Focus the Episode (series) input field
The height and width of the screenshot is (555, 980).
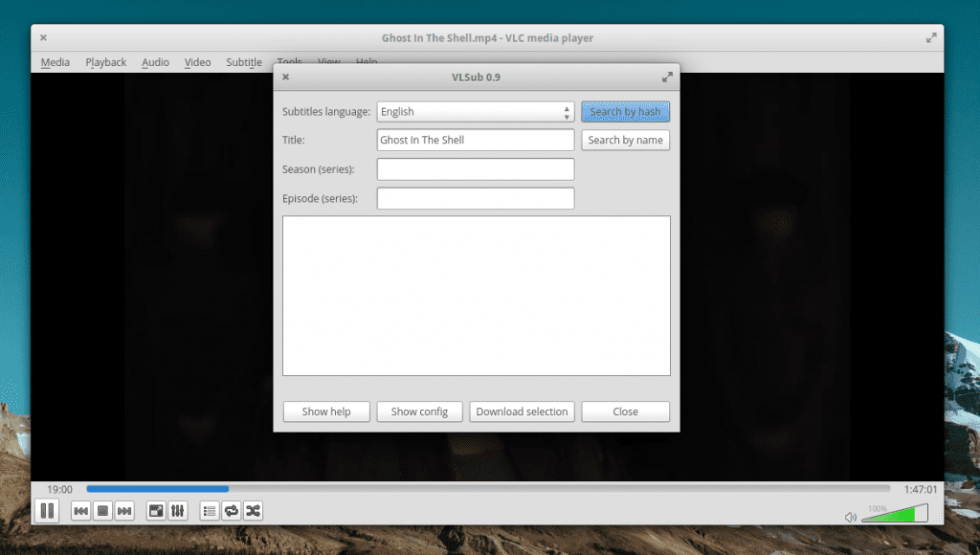point(476,199)
